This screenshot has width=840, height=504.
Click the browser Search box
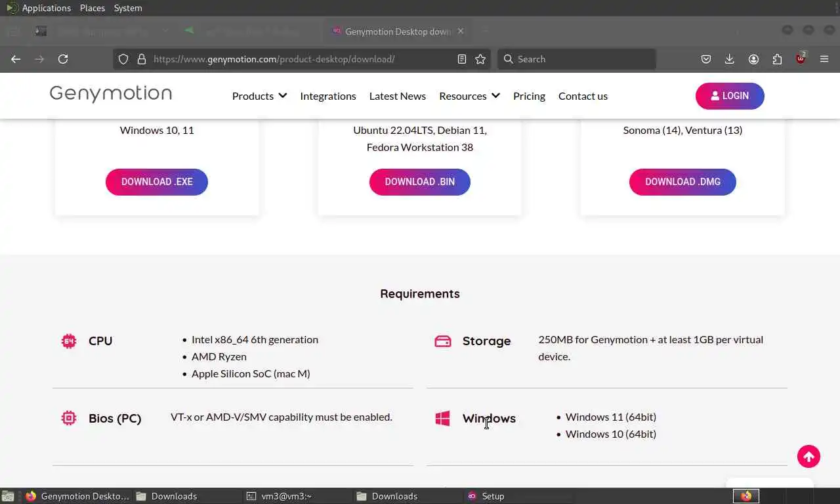click(x=576, y=59)
